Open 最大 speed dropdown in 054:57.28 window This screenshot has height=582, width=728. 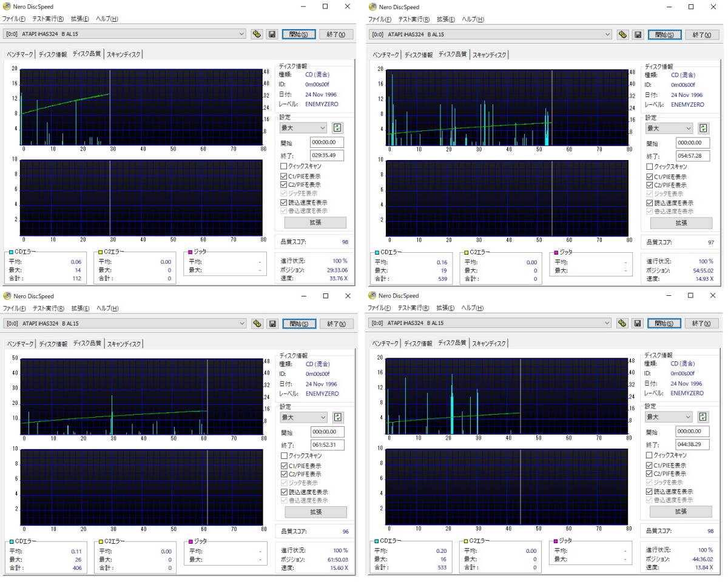coord(669,129)
